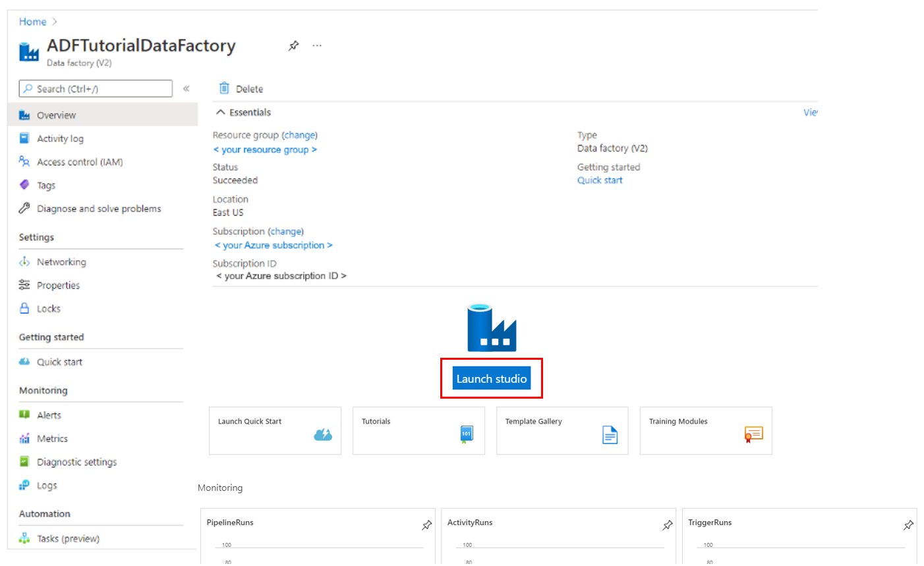
Task: Click the Delete trash icon
Action: click(x=224, y=88)
